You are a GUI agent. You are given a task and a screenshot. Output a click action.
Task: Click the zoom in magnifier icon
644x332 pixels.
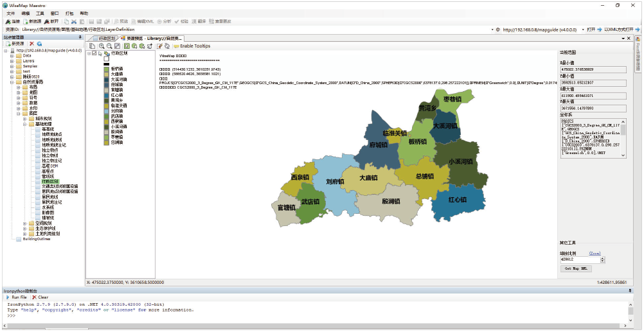102,46
